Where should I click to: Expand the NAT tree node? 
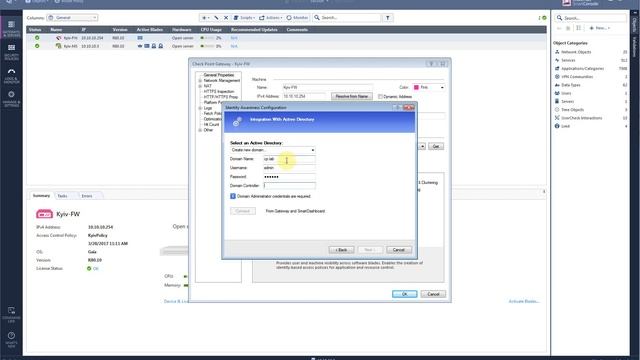tap(200, 86)
